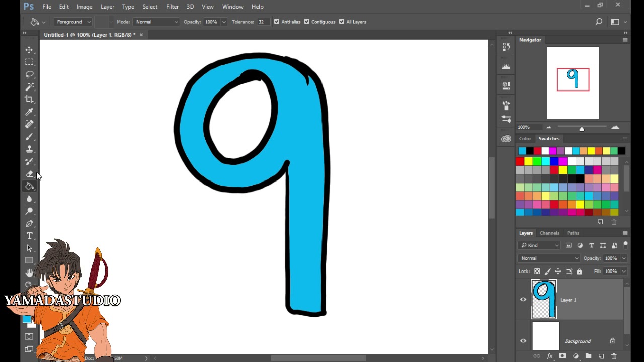Viewport: 644px width, 362px height.
Task: Disable the Anti-alias checkbox
Action: [x=277, y=22]
